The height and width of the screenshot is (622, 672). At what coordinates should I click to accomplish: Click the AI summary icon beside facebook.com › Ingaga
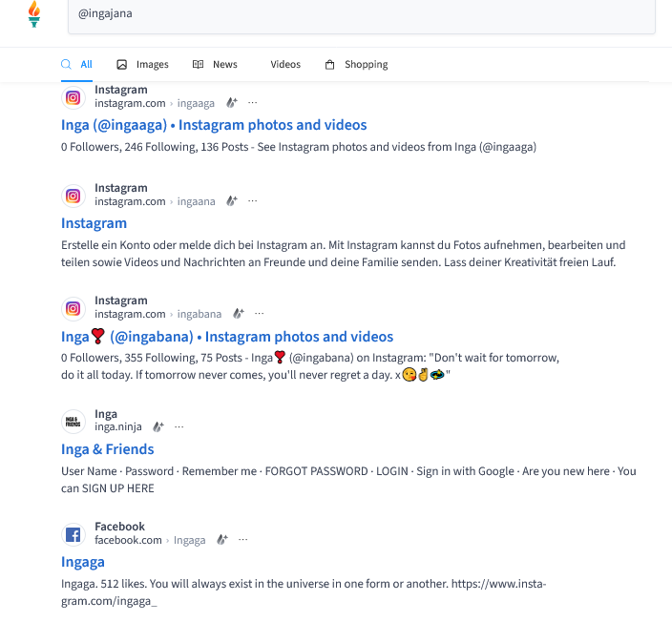point(222,540)
